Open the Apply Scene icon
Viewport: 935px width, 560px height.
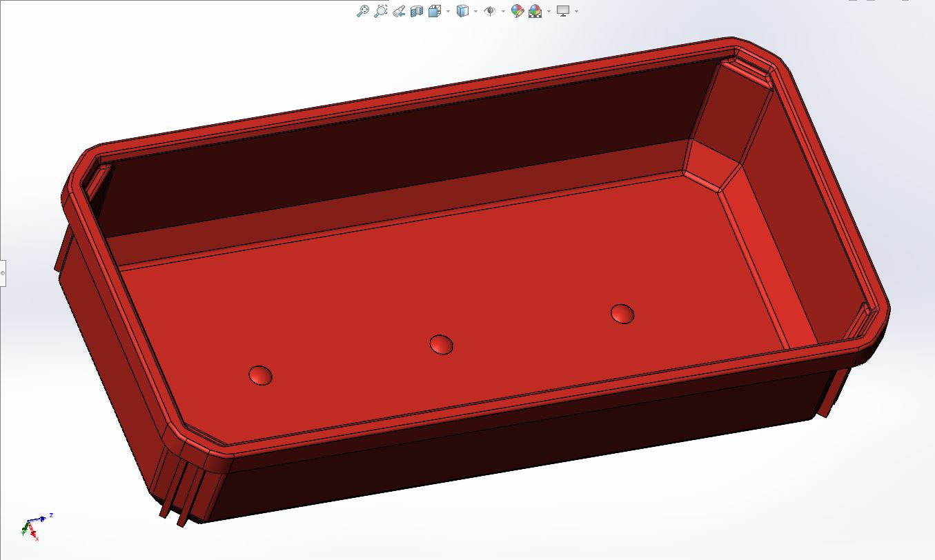click(535, 11)
